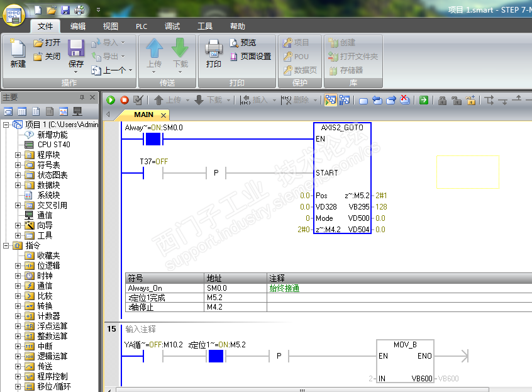Click the insert branch line icon
Image resolution: width=532 pixels, height=392 pixels.
(489, 100)
